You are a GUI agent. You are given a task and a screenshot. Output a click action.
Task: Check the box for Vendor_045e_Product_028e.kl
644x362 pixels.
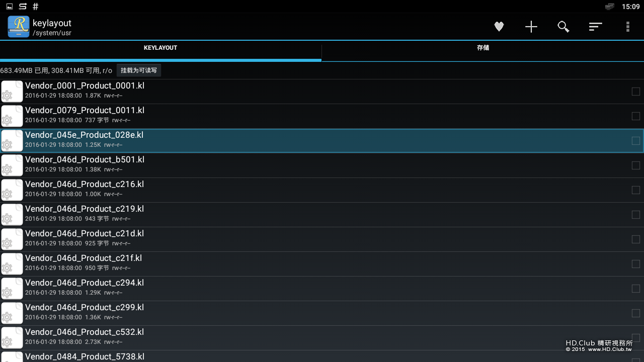[x=636, y=141]
